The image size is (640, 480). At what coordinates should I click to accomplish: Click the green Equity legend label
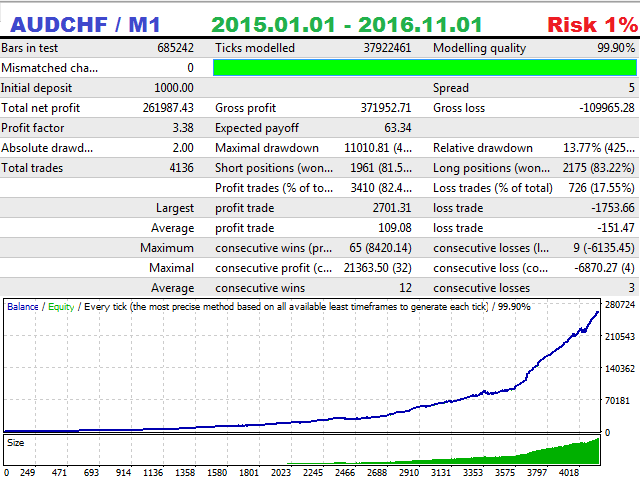61,307
